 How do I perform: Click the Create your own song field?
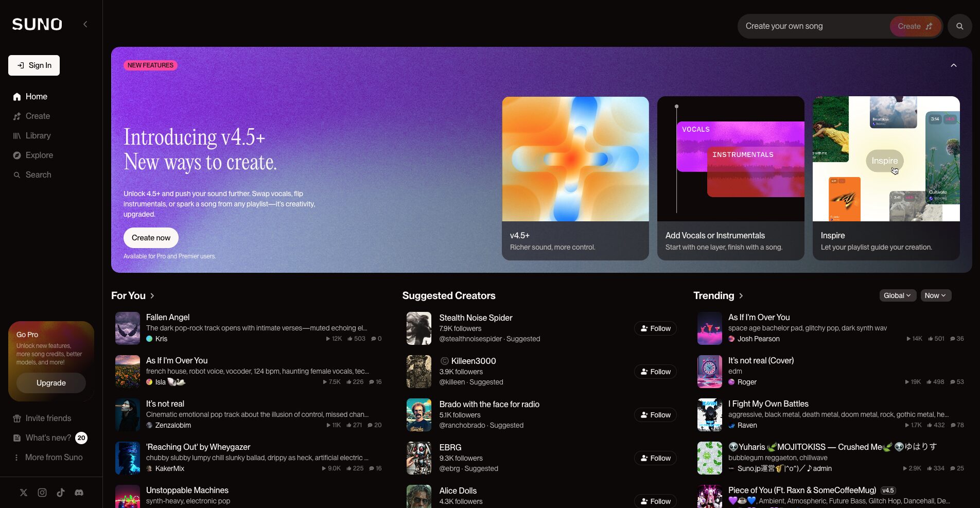tap(813, 26)
